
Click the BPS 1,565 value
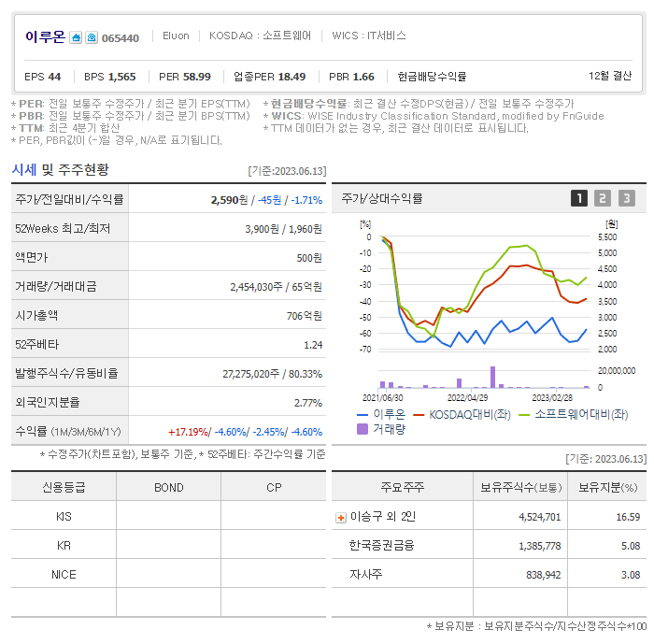pos(110,77)
